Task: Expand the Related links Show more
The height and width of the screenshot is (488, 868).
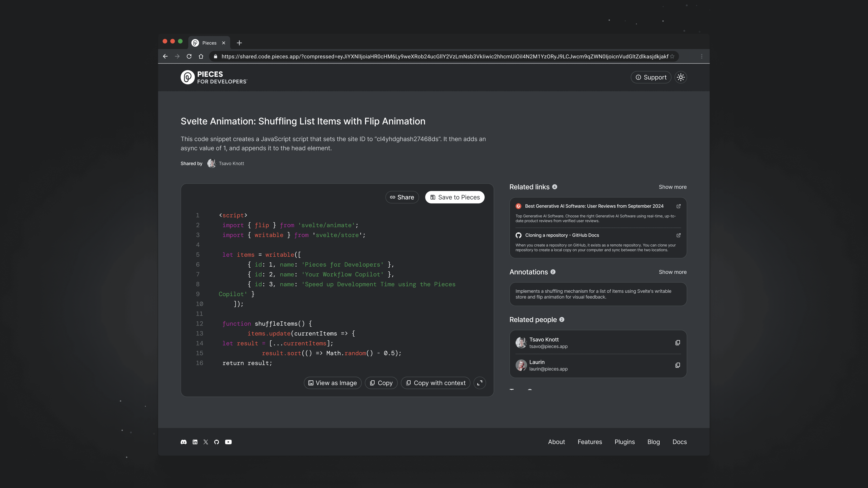Action: (x=672, y=186)
